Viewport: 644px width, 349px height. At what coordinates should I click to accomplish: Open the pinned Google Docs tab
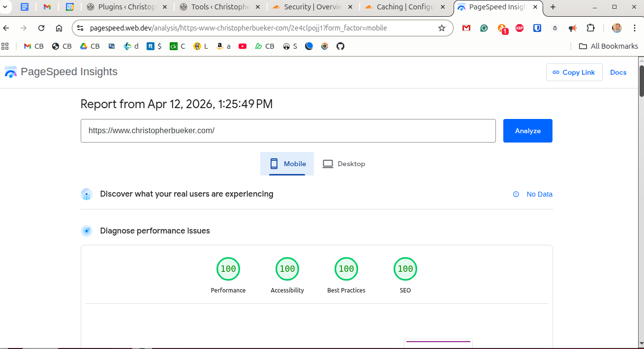pos(25,7)
